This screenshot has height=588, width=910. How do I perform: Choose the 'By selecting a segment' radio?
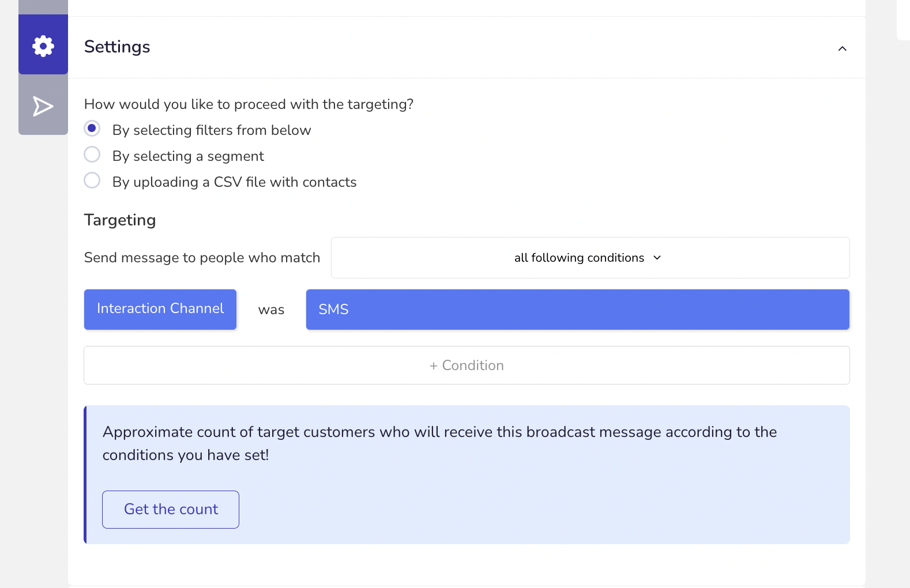click(92, 154)
